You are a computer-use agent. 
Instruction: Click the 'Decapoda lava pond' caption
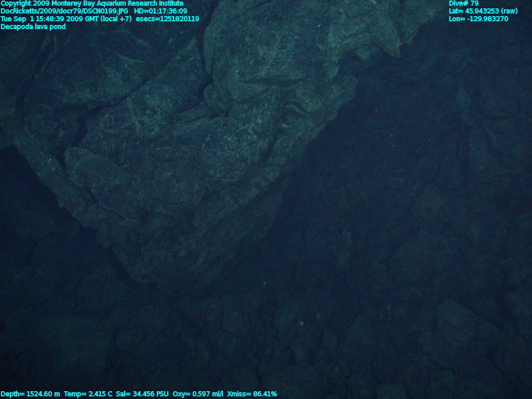pyautogui.click(x=33, y=27)
